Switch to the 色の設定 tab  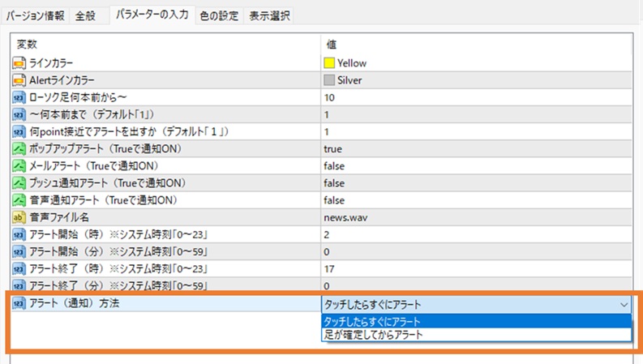[x=219, y=15]
